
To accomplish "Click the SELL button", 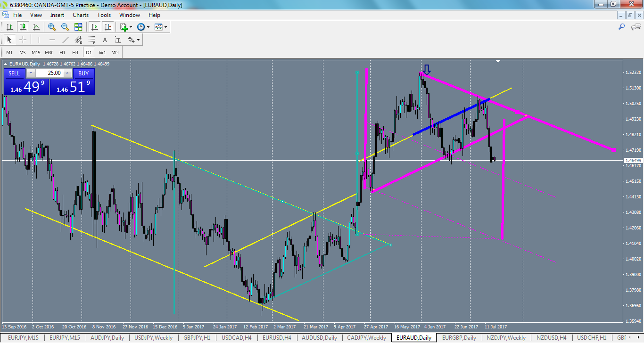I will (x=14, y=73).
